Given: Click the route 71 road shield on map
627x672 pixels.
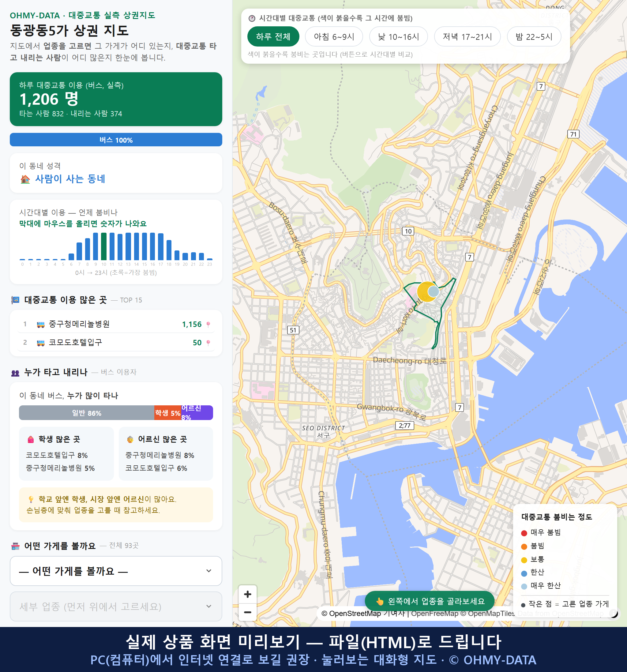Looking at the screenshot, I should coord(573,134).
